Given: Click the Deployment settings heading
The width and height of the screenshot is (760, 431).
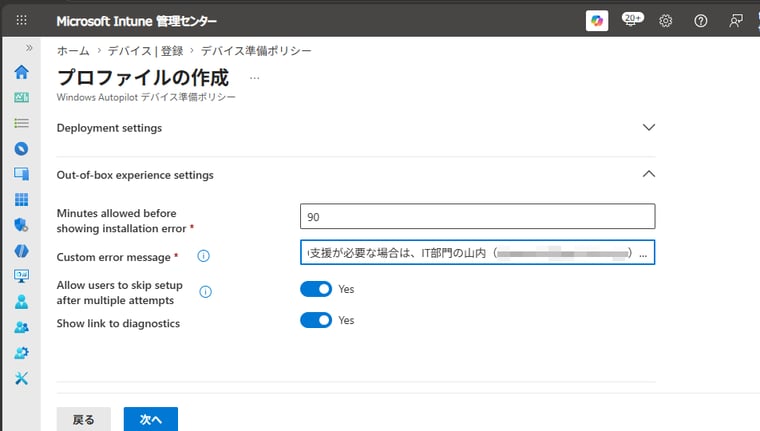Looking at the screenshot, I should 109,128.
